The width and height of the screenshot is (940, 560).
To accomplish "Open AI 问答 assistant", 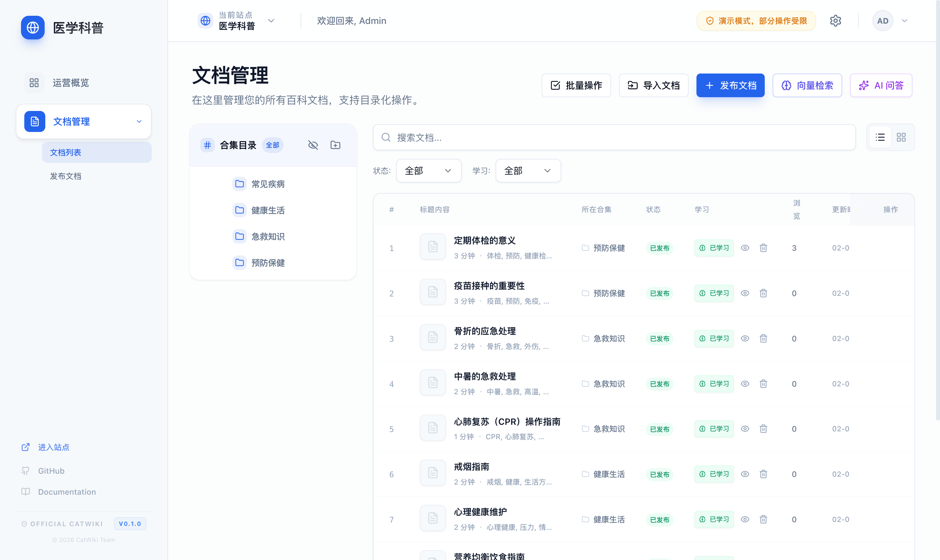I will (881, 85).
